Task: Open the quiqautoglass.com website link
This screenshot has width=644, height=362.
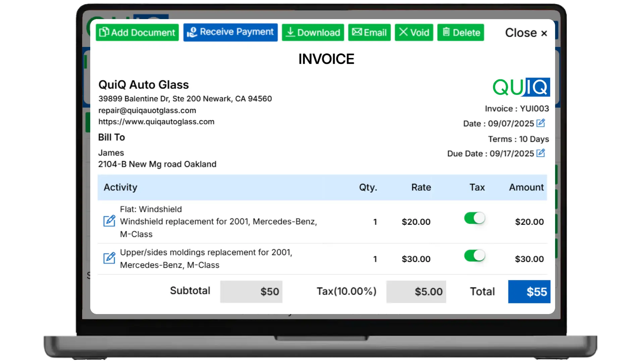Action: 156,122
